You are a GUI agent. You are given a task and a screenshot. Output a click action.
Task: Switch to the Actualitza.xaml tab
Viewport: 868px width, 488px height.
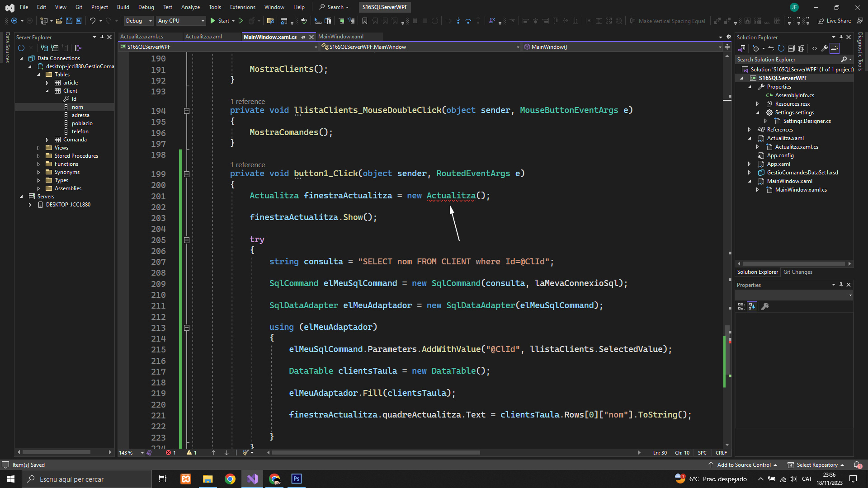coord(203,37)
